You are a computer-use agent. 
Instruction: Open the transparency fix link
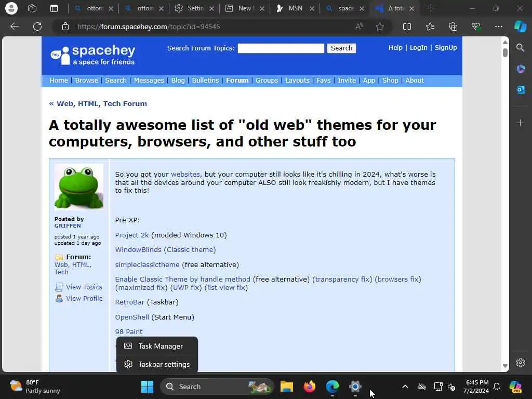click(342, 279)
